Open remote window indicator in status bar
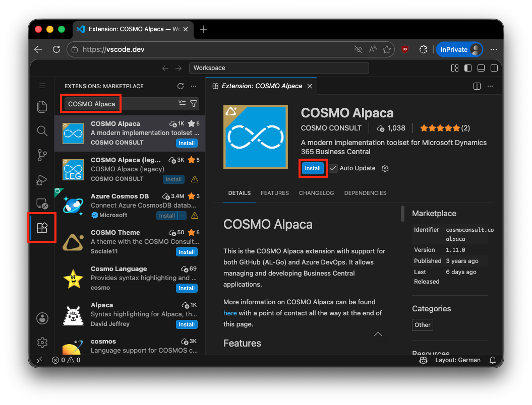This screenshot has width=532, height=405. coord(39,360)
